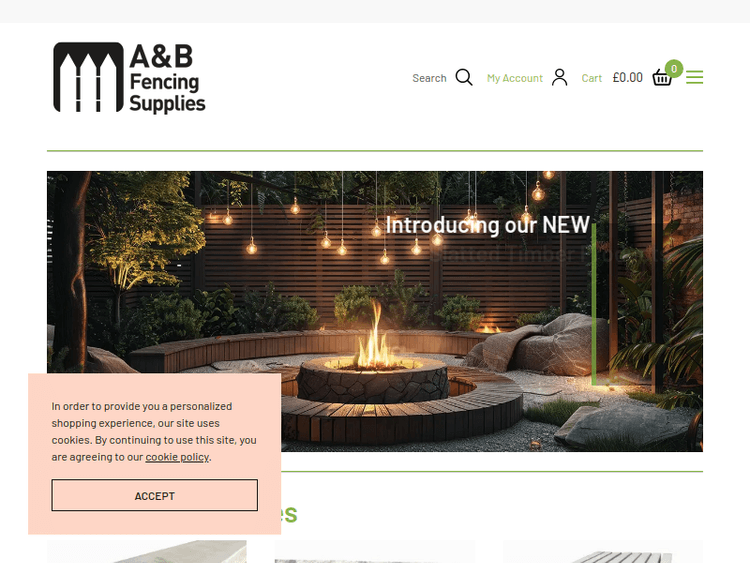Open the shopping basket icon
The height and width of the screenshot is (563, 750).
pyautogui.click(x=662, y=78)
